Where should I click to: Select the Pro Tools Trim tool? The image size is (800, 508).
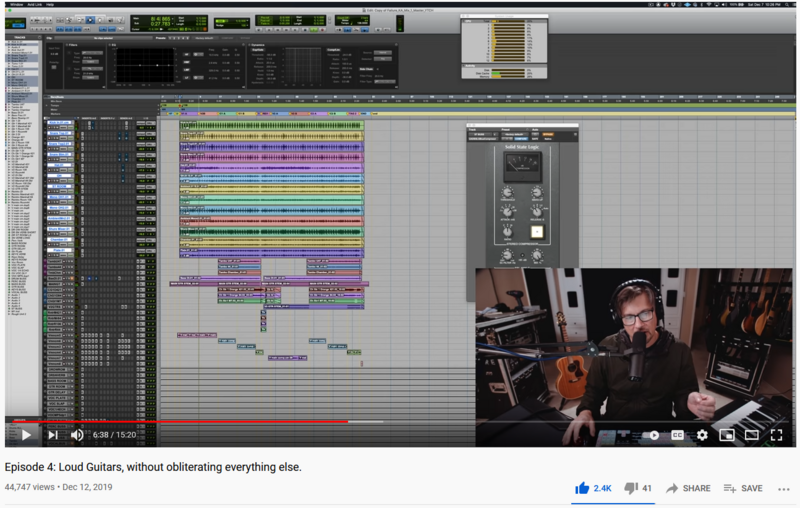tap(80, 20)
